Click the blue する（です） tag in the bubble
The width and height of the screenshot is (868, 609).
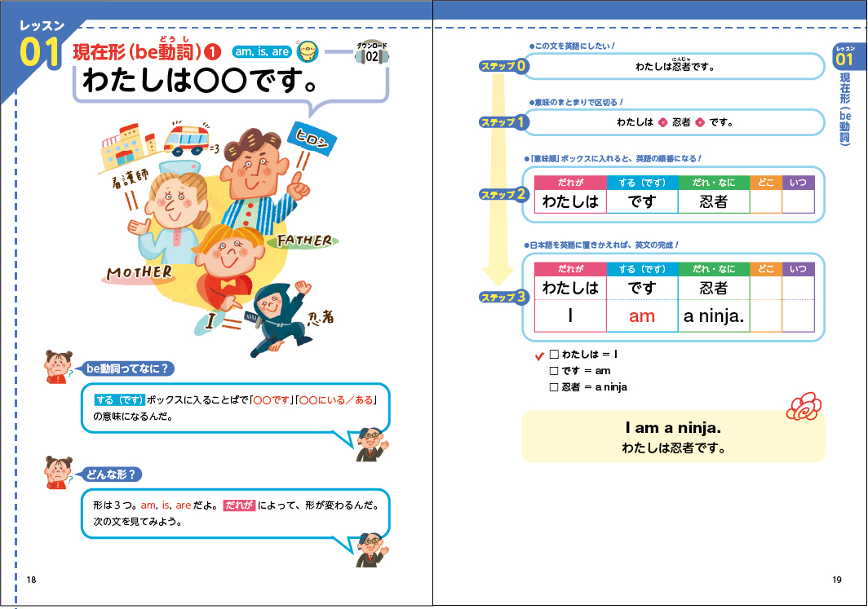point(120,399)
